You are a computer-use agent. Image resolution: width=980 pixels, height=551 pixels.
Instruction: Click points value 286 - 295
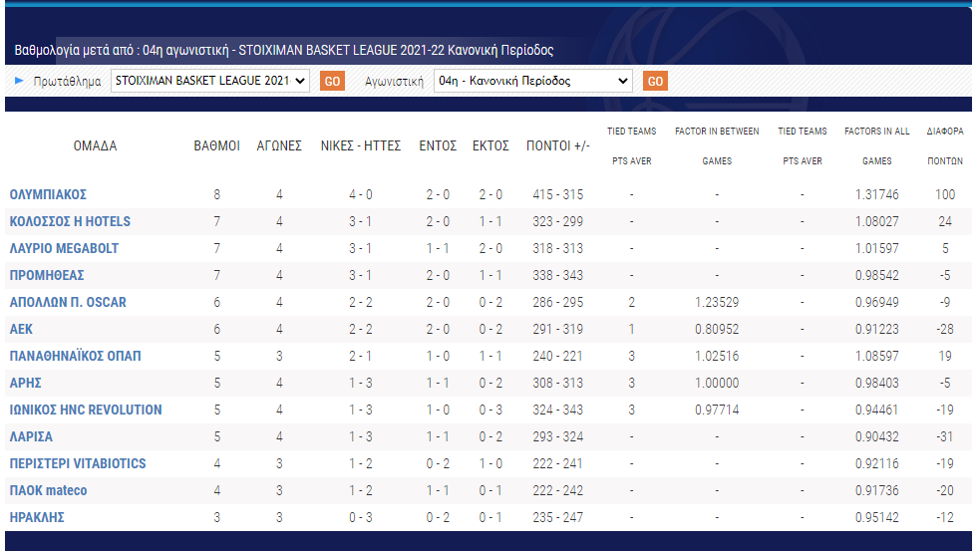(x=558, y=302)
